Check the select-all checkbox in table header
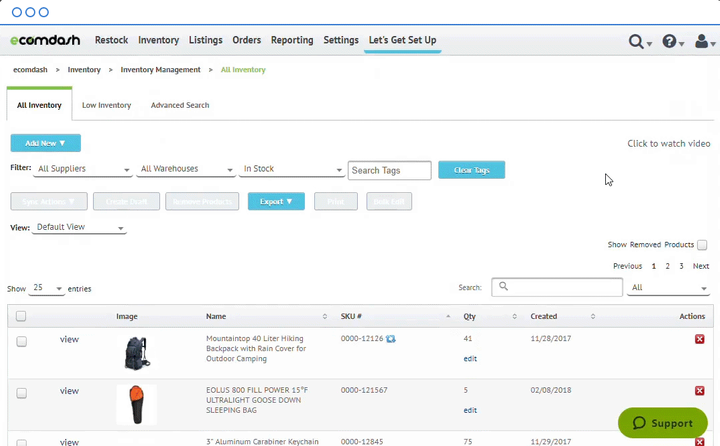This screenshot has width=720, height=446. [21, 316]
